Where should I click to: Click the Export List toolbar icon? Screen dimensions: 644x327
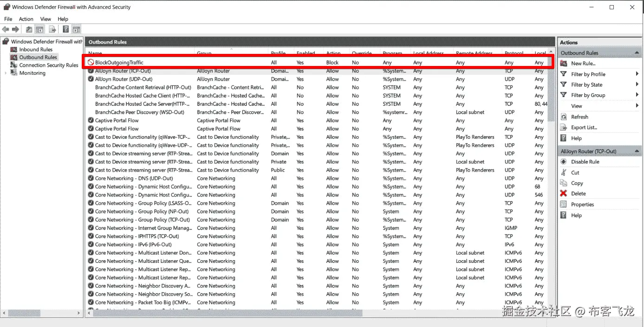click(52, 29)
